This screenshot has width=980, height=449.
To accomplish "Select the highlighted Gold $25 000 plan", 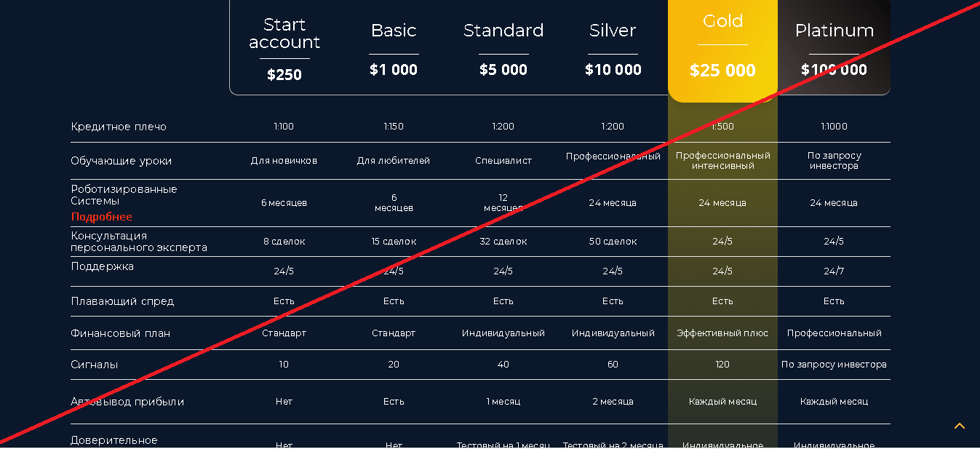I will click(x=722, y=49).
